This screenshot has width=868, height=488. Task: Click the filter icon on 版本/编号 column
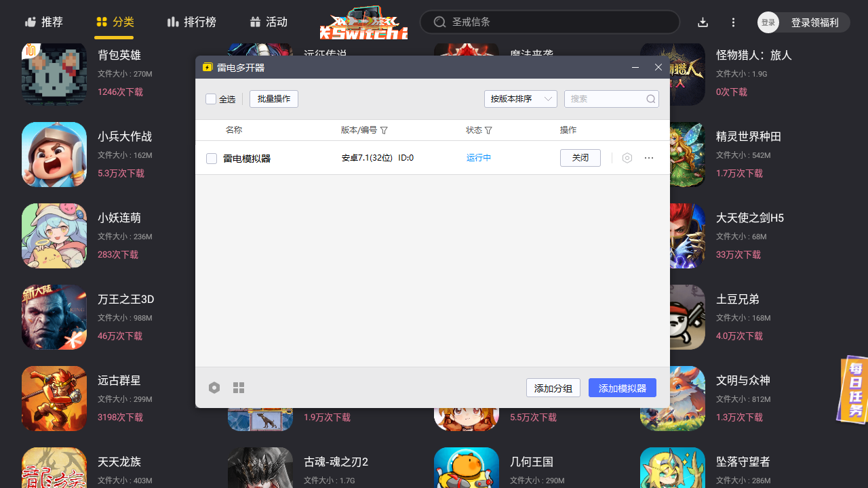tap(384, 130)
